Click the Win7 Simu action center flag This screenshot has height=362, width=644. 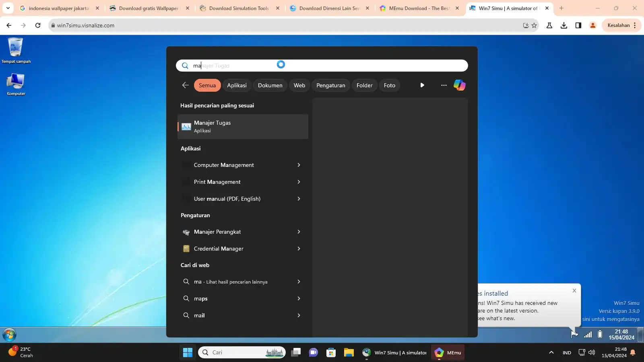tap(574, 334)
